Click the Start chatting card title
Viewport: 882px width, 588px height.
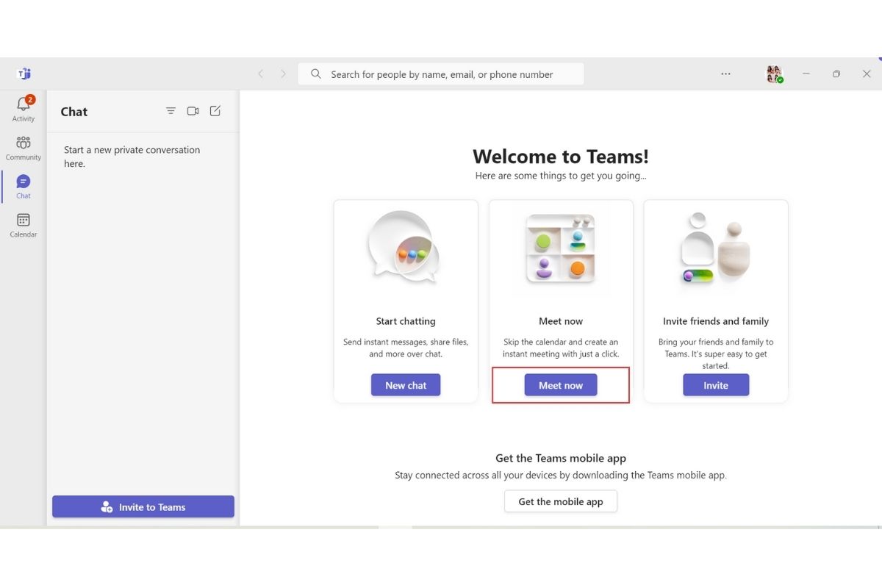tap(406, 321)
